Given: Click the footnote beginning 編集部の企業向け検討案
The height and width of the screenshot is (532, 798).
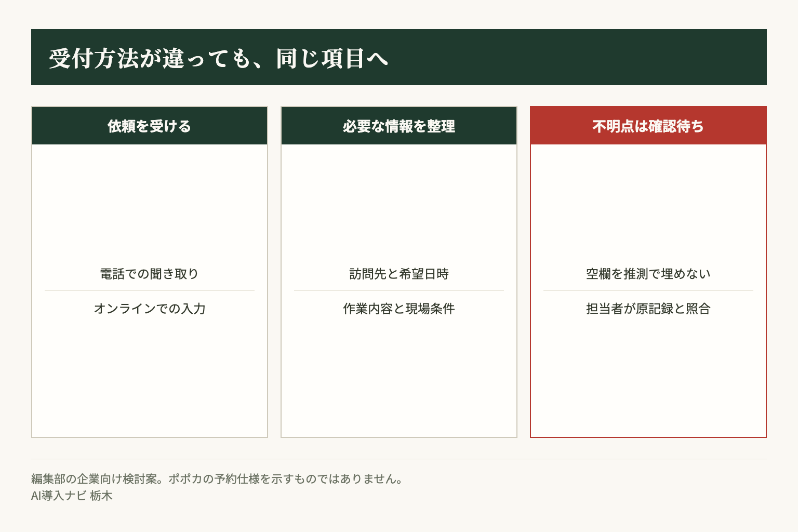Looking at the screenshot, I should pyautogui.click(x=218, y=479).
